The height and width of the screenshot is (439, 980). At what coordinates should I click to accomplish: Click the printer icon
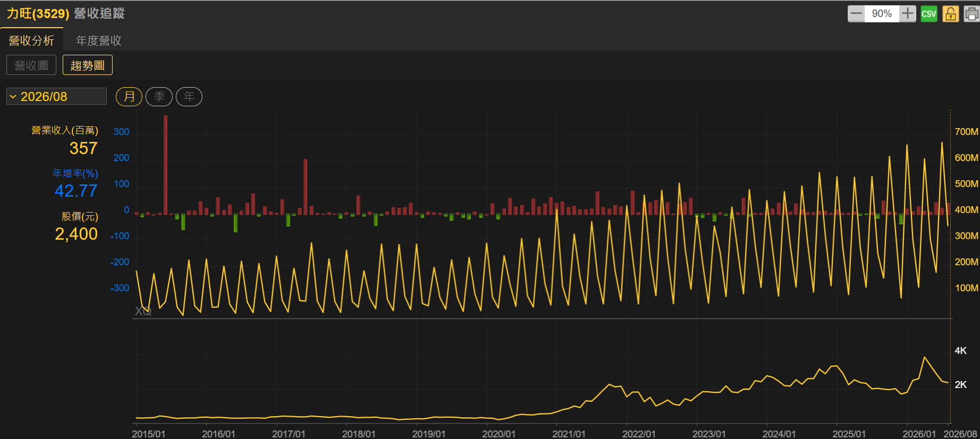pyautogui.click(x=972, y=14)
